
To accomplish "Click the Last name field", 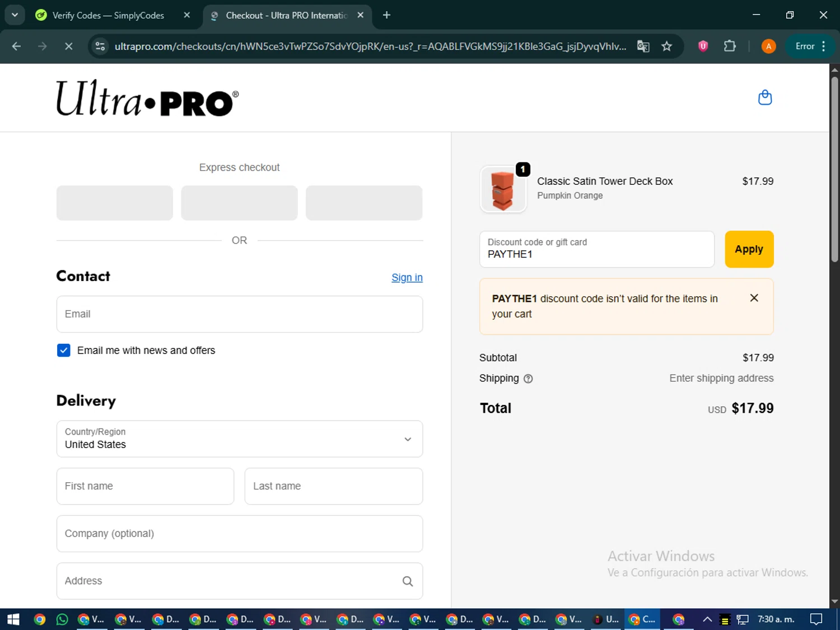I will 334,486.
